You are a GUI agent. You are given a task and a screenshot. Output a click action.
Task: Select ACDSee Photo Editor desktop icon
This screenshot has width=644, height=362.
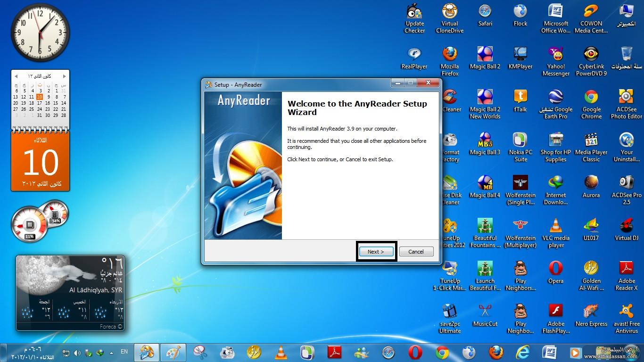[x=627, y=105]
